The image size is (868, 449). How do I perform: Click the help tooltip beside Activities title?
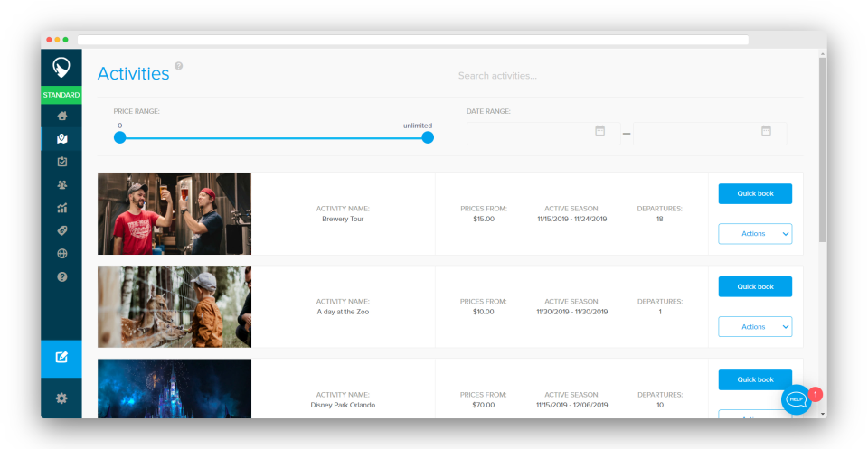pyautogui.click(x=179, y=66)
